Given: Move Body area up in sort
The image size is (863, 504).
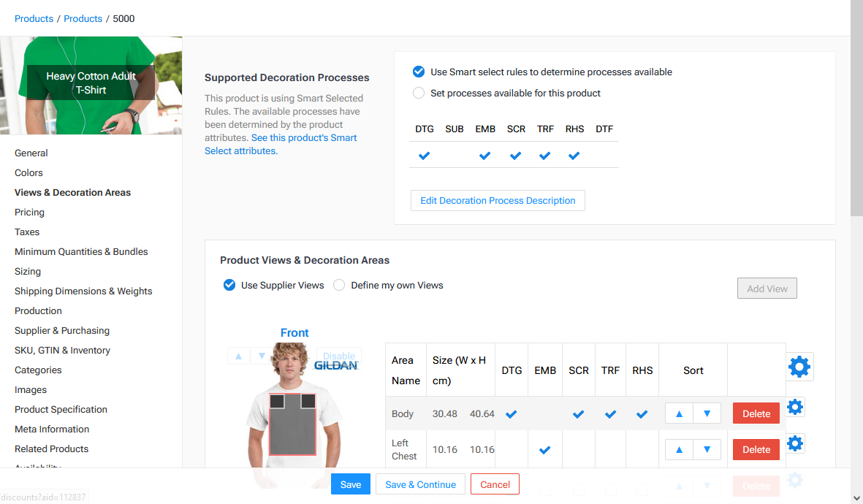Looking at the screenshot, I should coord(679,413).
